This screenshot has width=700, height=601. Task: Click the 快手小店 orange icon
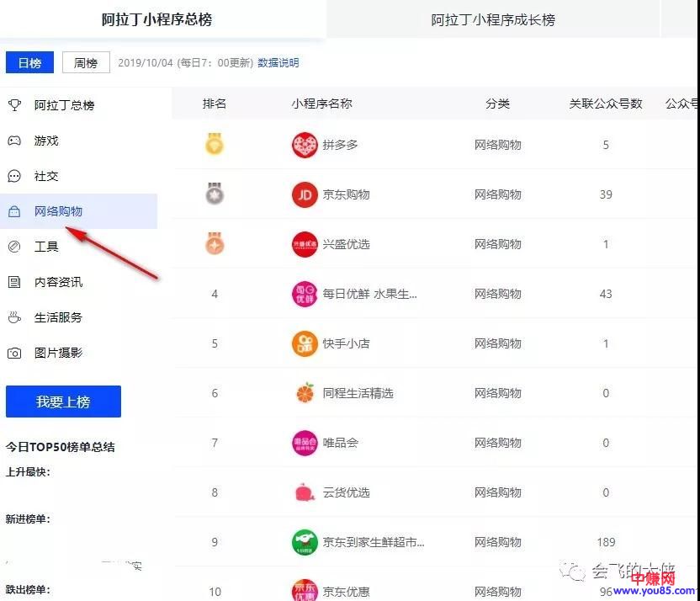[304, 343]
